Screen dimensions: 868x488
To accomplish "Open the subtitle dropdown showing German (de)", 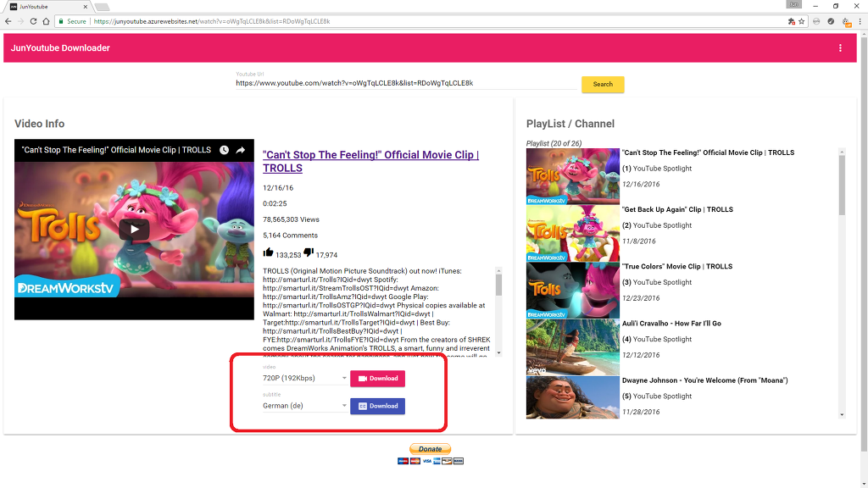I will pyautogui.click(x=305, y=406).
